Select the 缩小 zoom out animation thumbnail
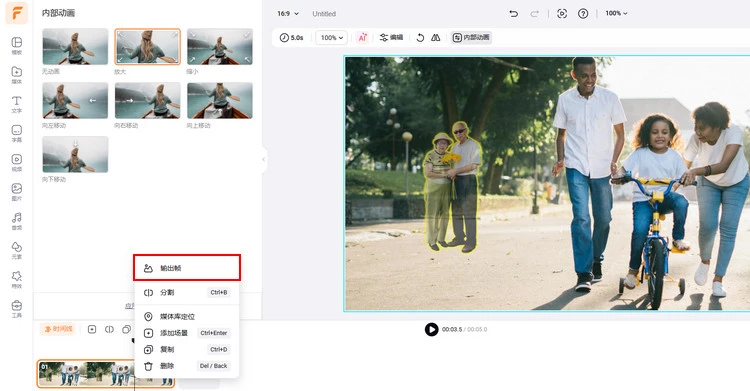The height and width of the screenshot is (391, 750). tap(220, 46)
